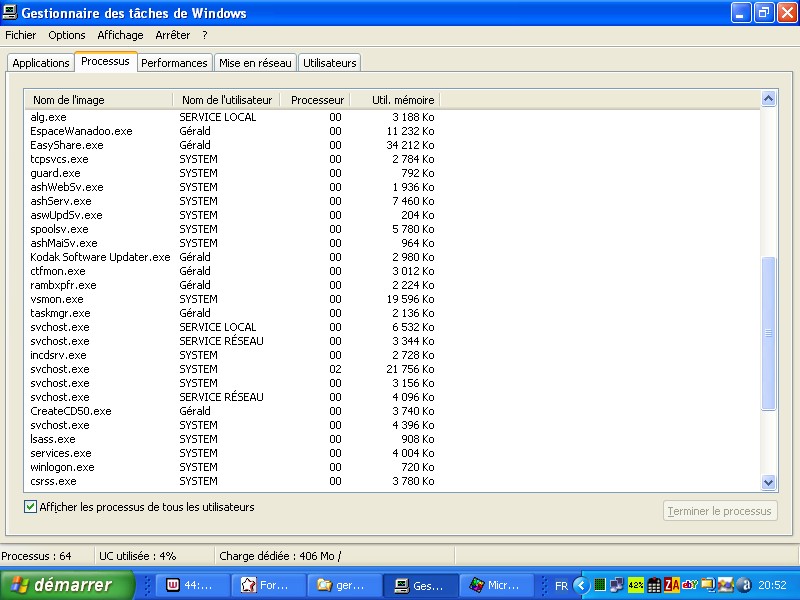Switch to the 'Micr...' taskbar window
Screen dimensions: 800x600
point(497,585)
